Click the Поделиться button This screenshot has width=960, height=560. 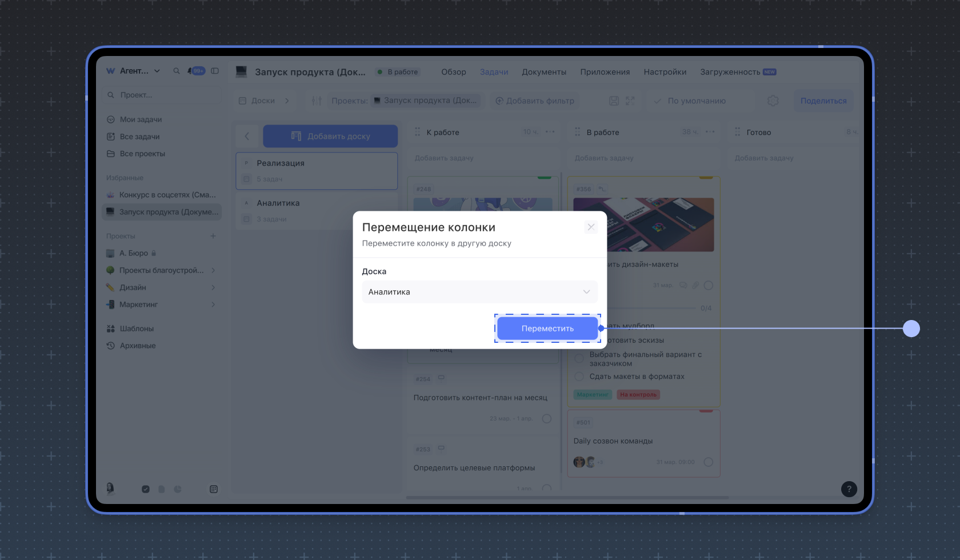coord(823,101)
